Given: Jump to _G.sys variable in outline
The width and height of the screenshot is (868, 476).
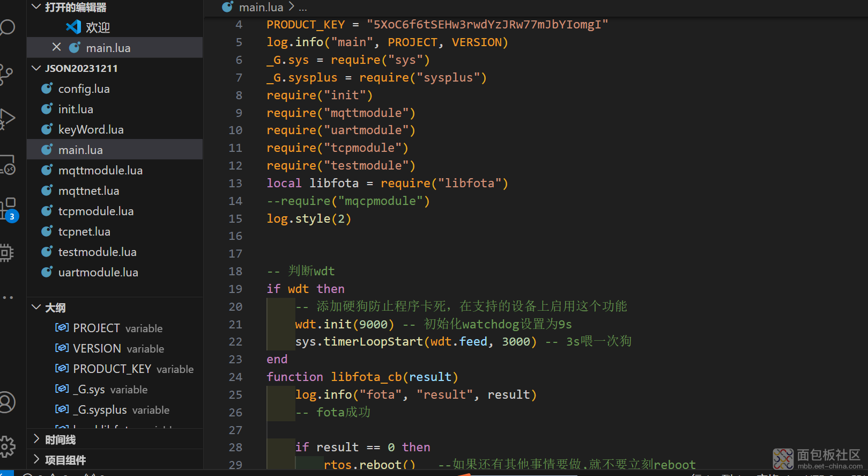Looking at the screenshot, I should [115, 389].
